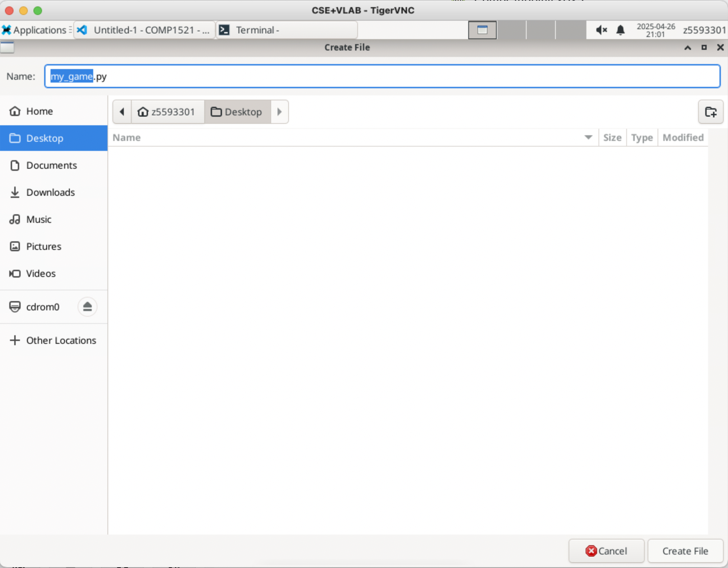Eject the cdrom0 drive

87,306
